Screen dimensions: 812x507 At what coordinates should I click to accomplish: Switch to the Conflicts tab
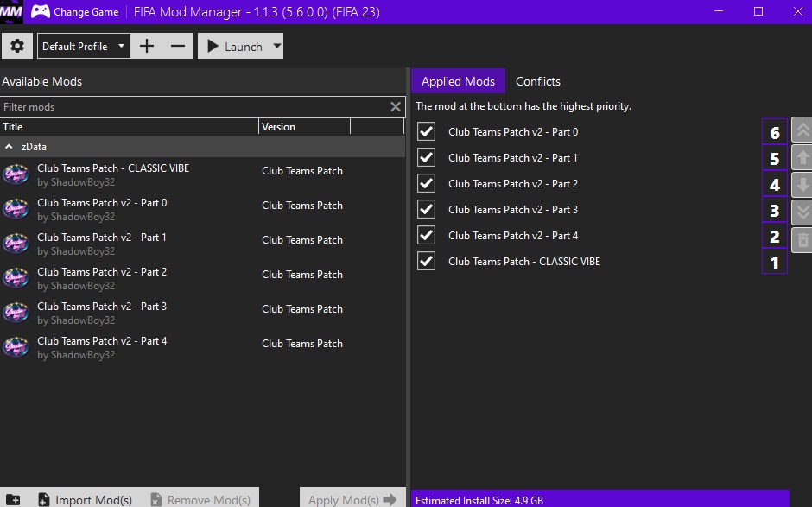(x=537, y=81)
